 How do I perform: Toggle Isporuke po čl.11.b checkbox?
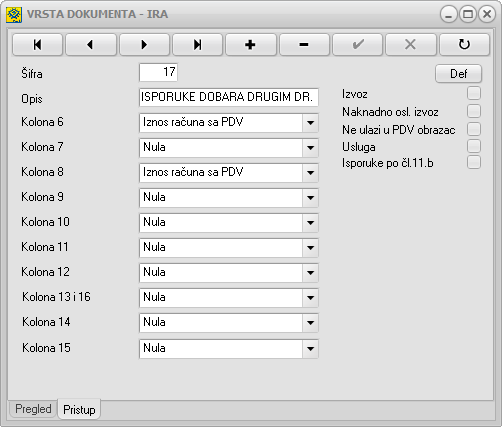pyautogui.click(x=474, y=163)
